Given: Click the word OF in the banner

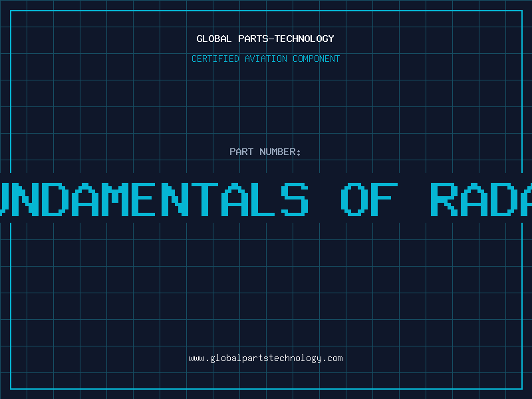Looking at the screenshot, I should click(x=369, y=198).
